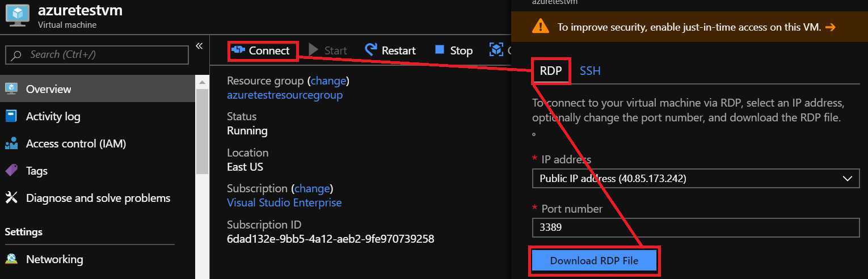Click the sidebar vertical scrollbar

(x=203, y=132)
